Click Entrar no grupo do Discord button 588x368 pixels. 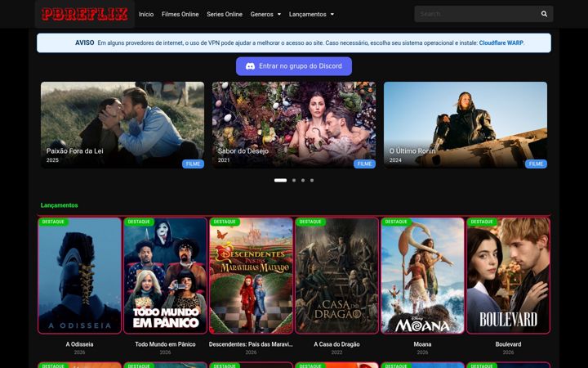tap(294, 66)
